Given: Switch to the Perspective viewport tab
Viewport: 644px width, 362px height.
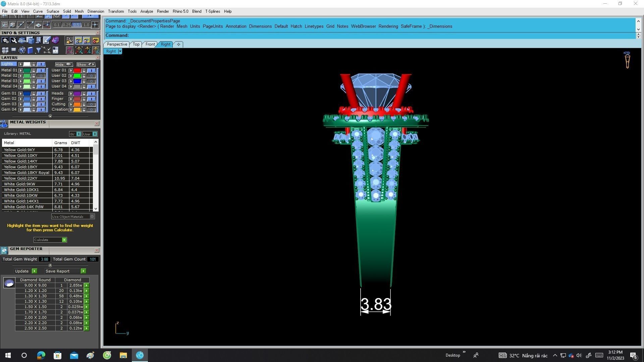Looking at the screenshot, I should pos(117,44).
